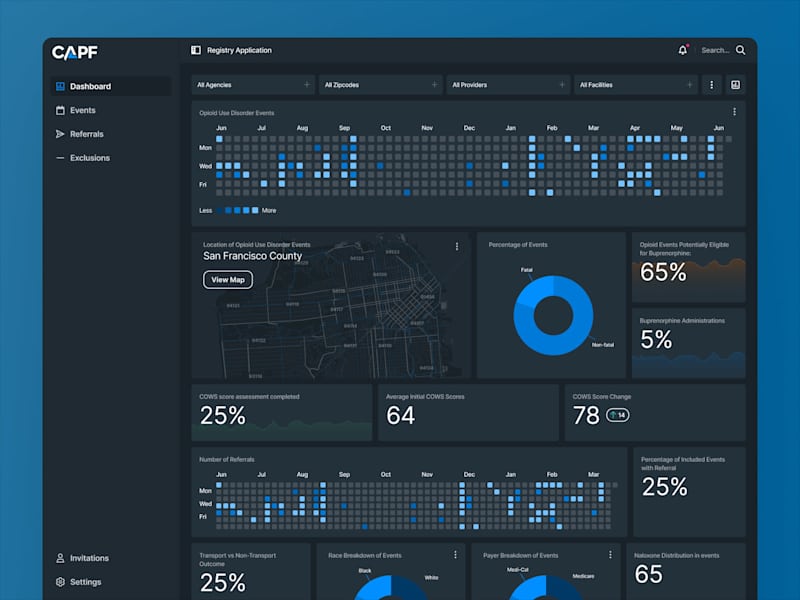Expand the All Zipcodes filter
Screen dimensions: 800x600
[x=381, y=85]
